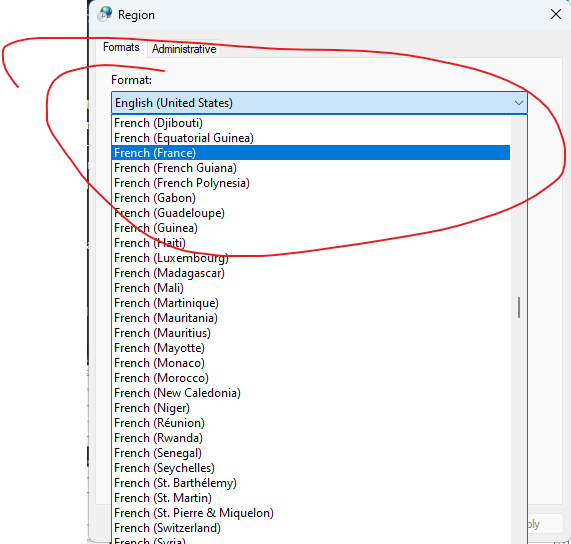The image size is (571, 544).
Task: Select the highlighted French (France) entry
Action: [311, 153]
